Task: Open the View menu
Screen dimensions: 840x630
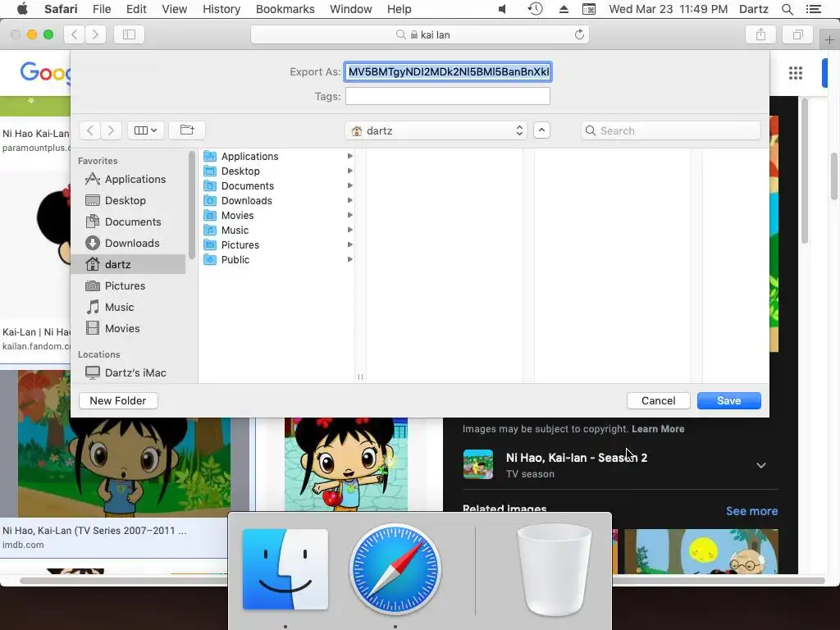Action: (x=175, y=9)
